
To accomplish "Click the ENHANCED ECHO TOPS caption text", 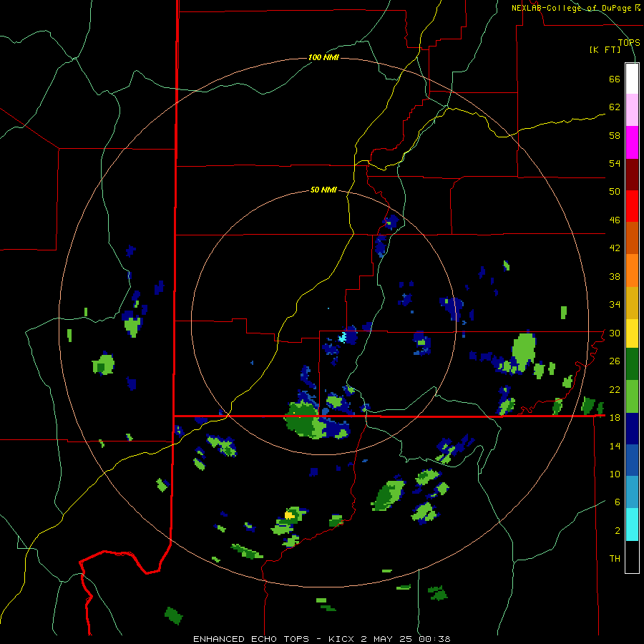I will [x=251, y=639].
